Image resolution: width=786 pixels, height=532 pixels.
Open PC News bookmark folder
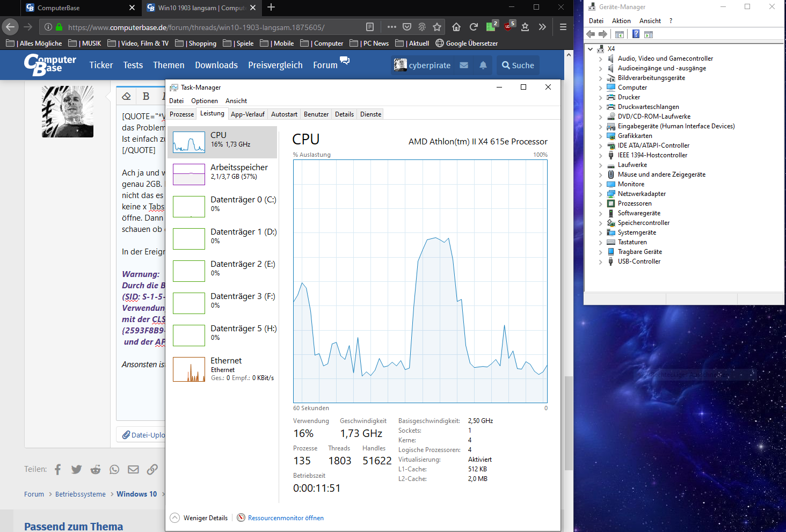[x=369, y=43]
